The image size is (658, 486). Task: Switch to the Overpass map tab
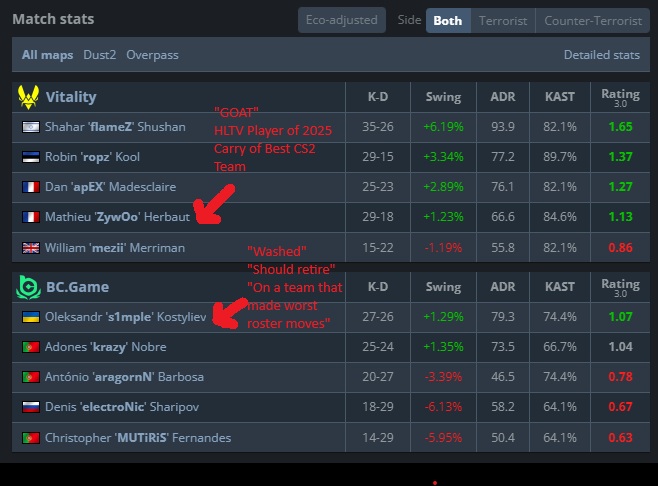[x=152, y=55]
